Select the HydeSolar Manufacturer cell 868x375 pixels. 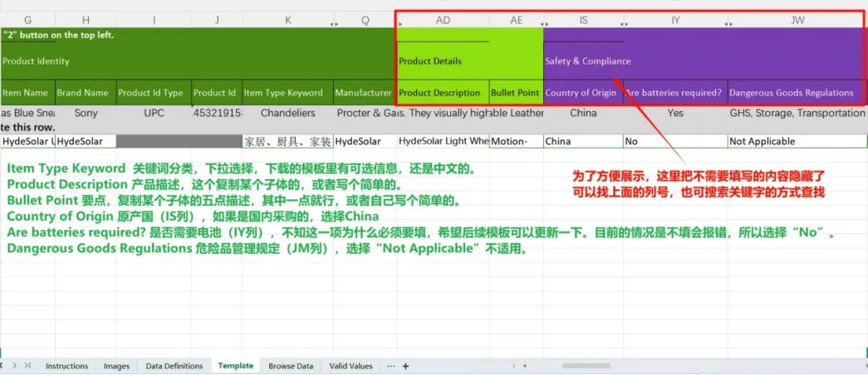click(x=364, y=142)
